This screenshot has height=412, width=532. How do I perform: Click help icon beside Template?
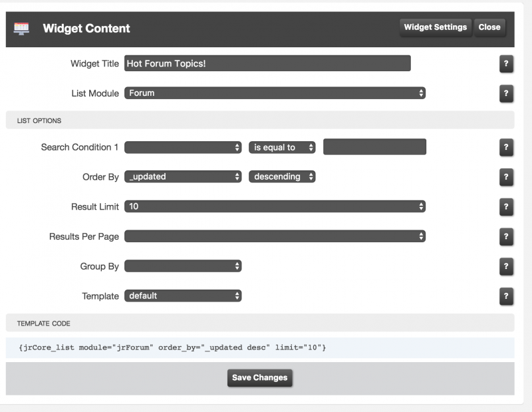coord(506,296)
